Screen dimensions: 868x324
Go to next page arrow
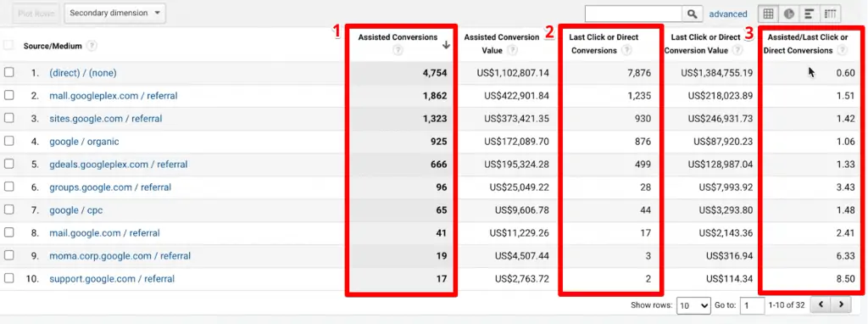pos(841,304)
